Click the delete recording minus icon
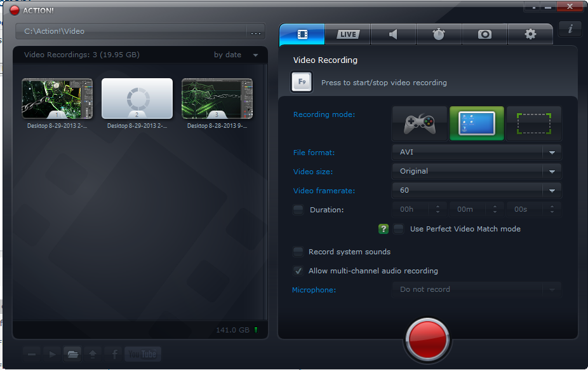The height and width of the screenshot is (370, 588). point(32,354)
